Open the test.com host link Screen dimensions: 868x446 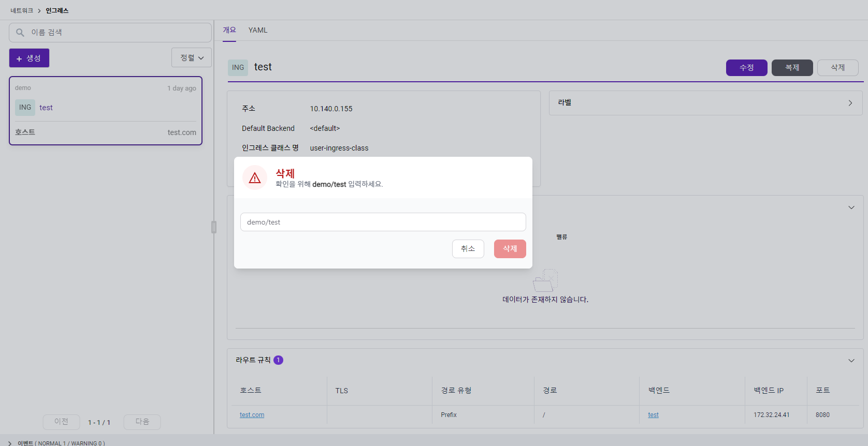point(252,415)
